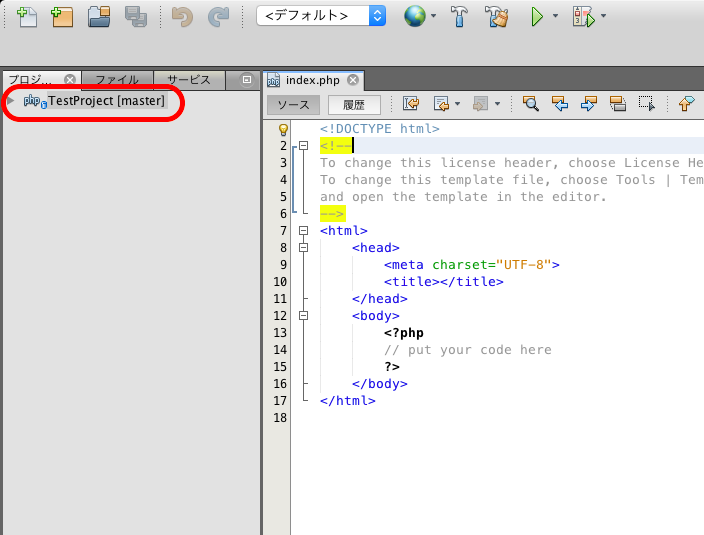Click Find Previous Occurrence icon

click(x=559, y=104)
